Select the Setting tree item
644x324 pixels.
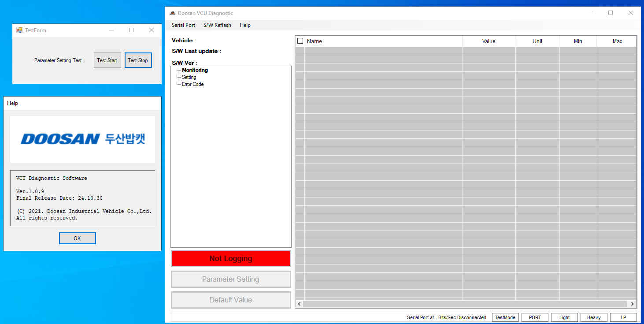[189, 77]
